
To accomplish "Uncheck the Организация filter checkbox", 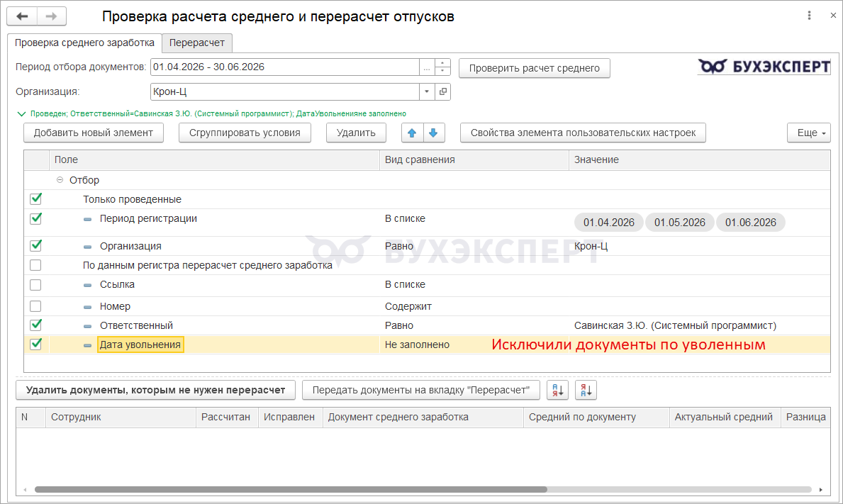I will click(x=35, y=245).
